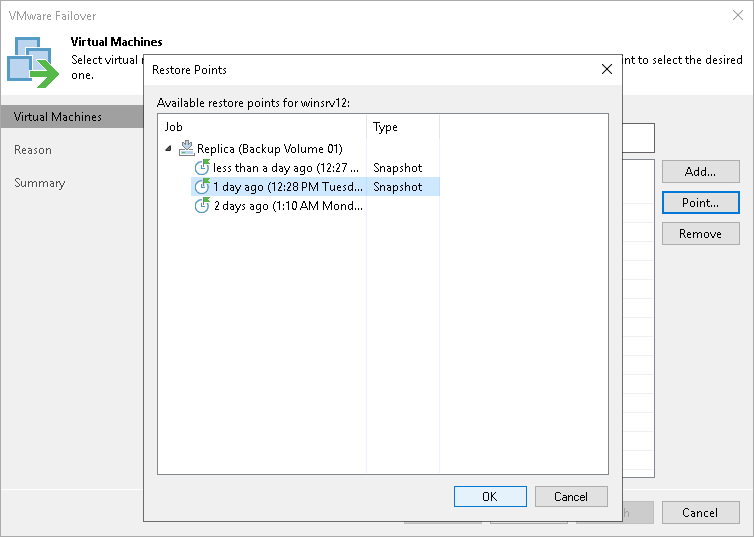Open the Virtual Machines wizard step

72,117
